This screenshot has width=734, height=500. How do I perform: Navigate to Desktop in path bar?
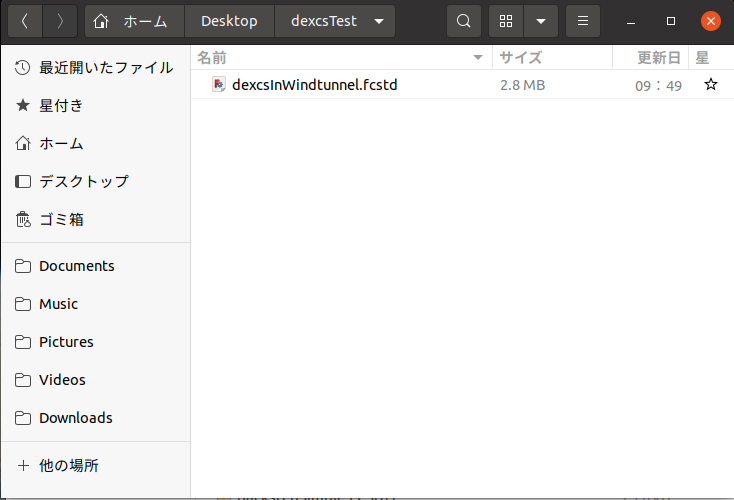coord(229,21)
